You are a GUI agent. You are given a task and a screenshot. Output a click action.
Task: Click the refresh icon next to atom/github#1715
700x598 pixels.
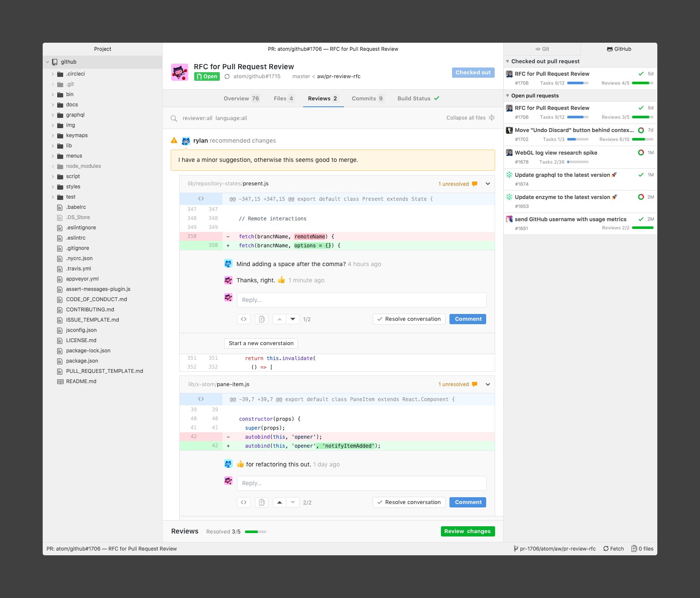coord(227,76)
